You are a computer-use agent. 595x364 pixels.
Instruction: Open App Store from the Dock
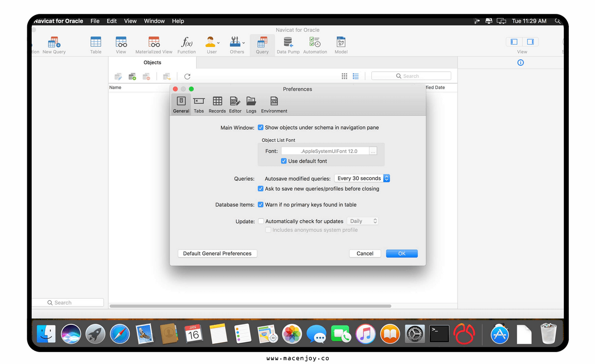[500, 334]
